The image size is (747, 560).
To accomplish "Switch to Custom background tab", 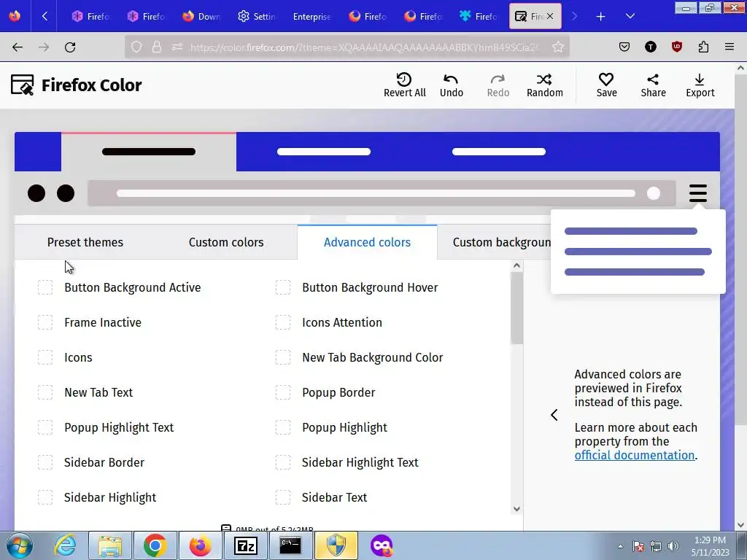I will click(501, 242).
